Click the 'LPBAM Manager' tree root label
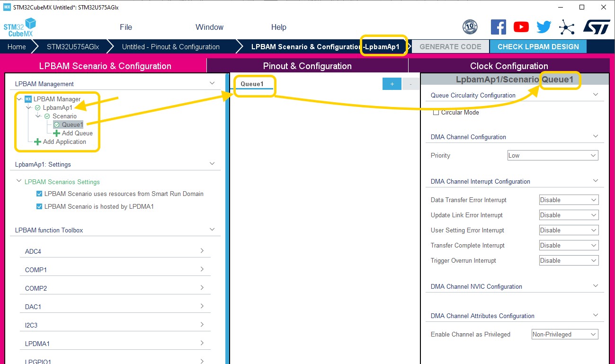This screenshot has width=615, height=364. 57,99
